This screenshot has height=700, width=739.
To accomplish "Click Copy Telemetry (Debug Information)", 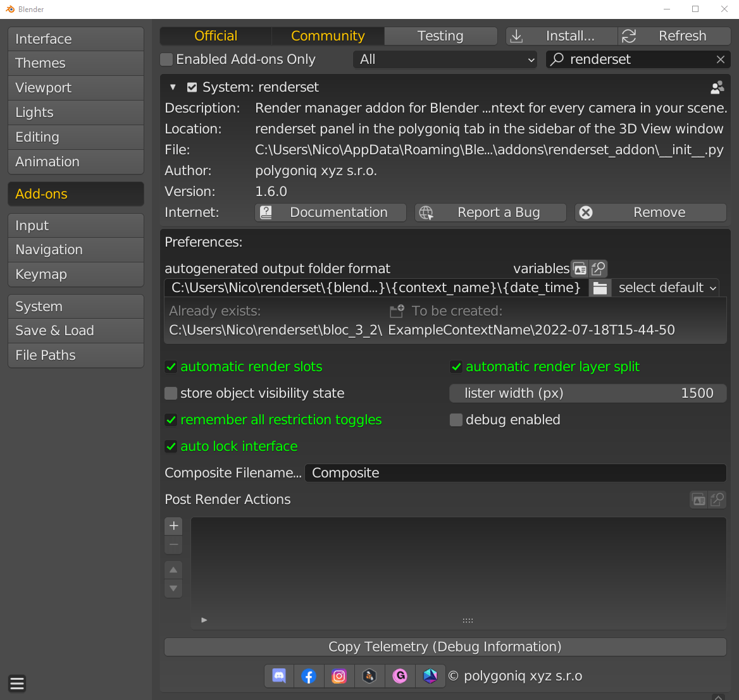I will tap(445, 647).
